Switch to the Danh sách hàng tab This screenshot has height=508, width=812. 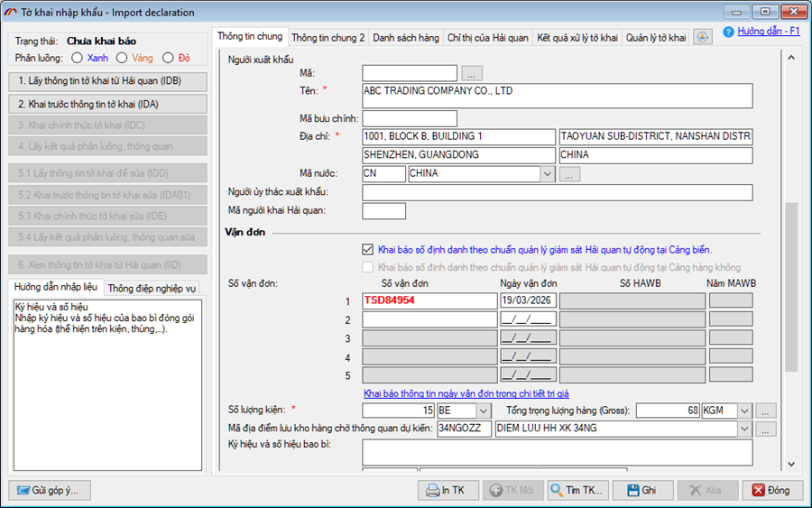click(406, 38)
